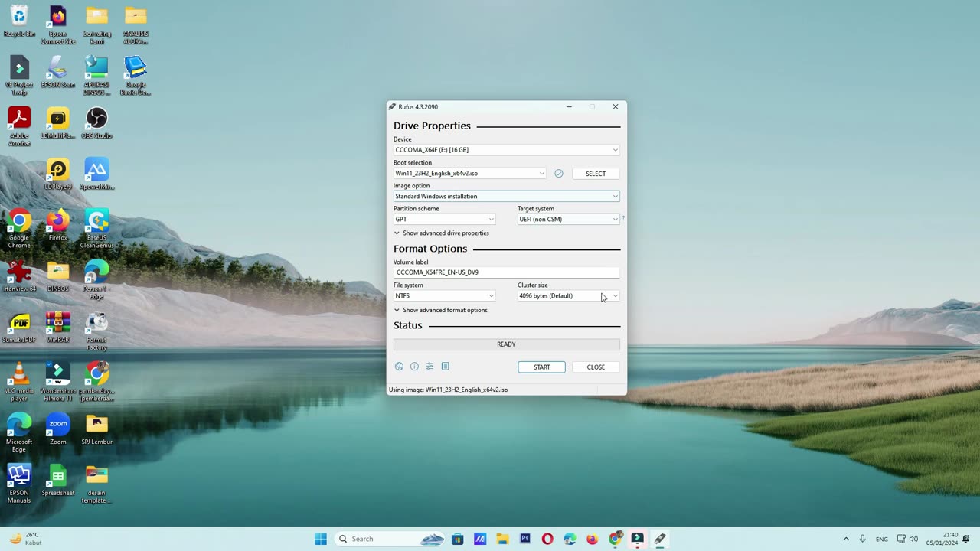
Task: Open Zoom desktop shortcut
Action: tap(57, 429)
